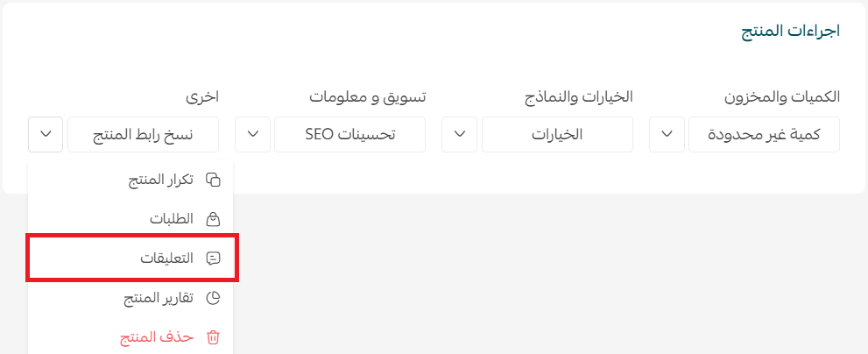The height and width of the screenshot is (354, 868).
Task: Expand the dropdown arrow next to الخيارات
Action: click(460, 134)
